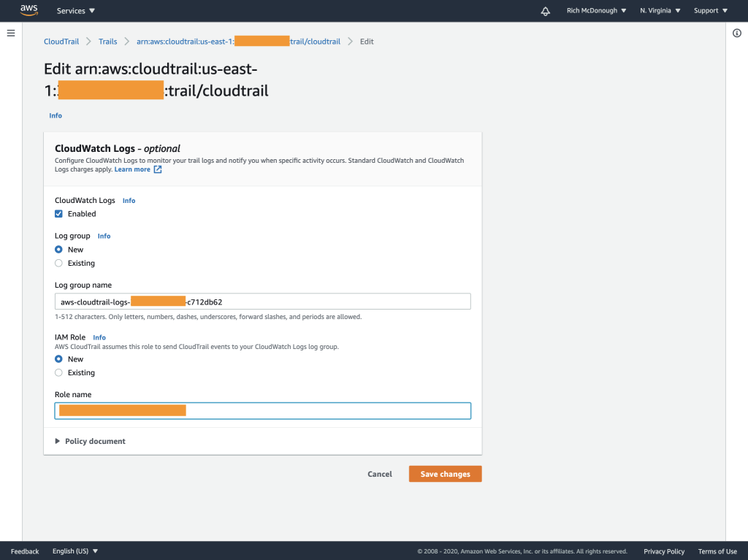Click the Info link next to CloudWatch Logs
This screenshot has width=748, height=560.
[129, 200]
